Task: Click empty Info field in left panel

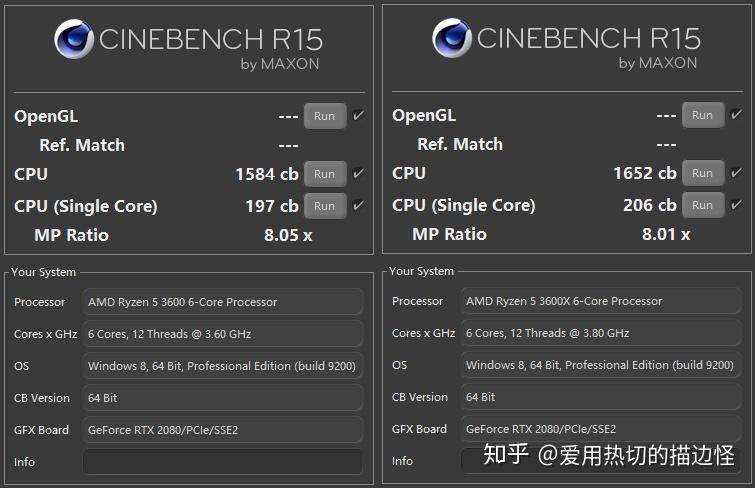Action: 222,462
